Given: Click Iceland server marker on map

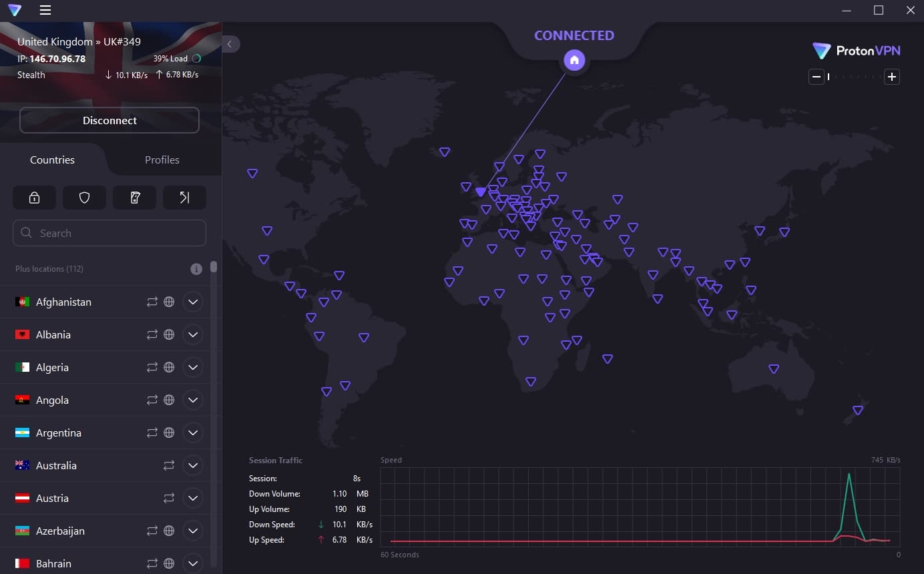Looking at the screenshot, I should coord(445,152).
